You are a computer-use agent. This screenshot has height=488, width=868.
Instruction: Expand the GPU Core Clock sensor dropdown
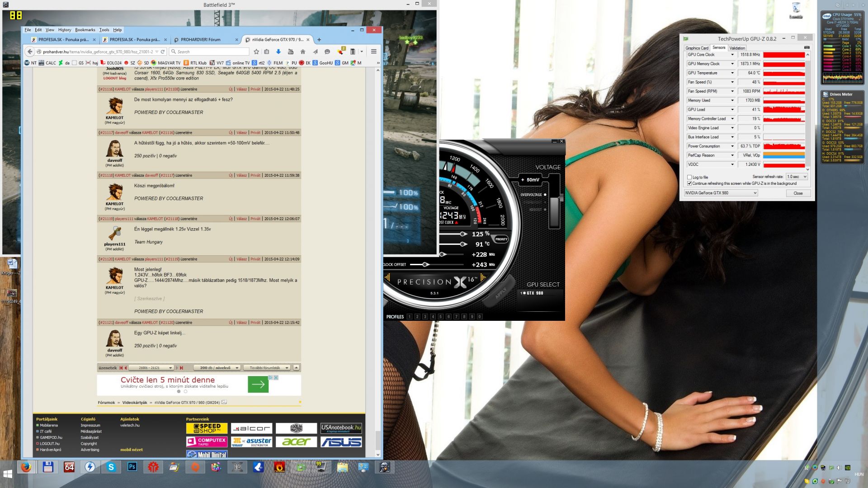pyautogui.click(x=732, y=55)
